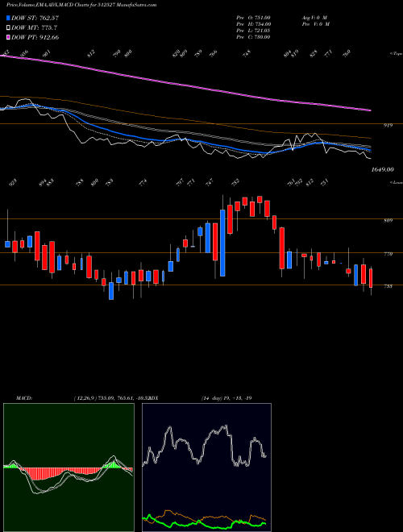The height and width of the screenshot is (532, 403).
Task: Click the 919 price level label
Action: 388,126
